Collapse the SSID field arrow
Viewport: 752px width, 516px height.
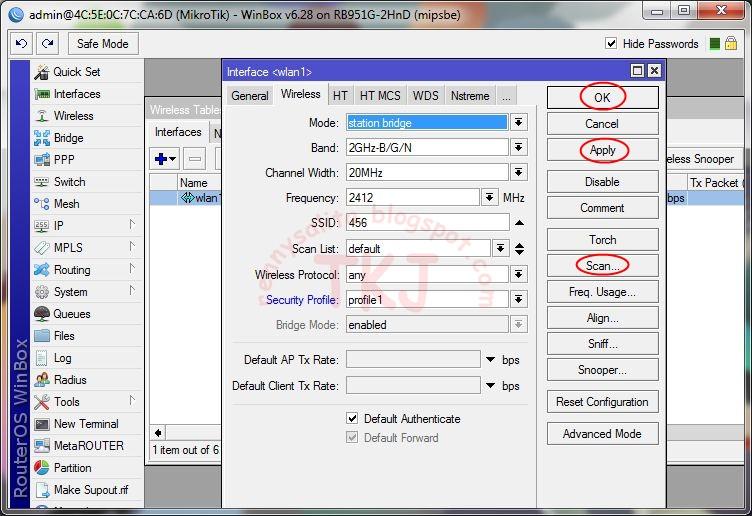pyautogui.click(x=519, y=223)
